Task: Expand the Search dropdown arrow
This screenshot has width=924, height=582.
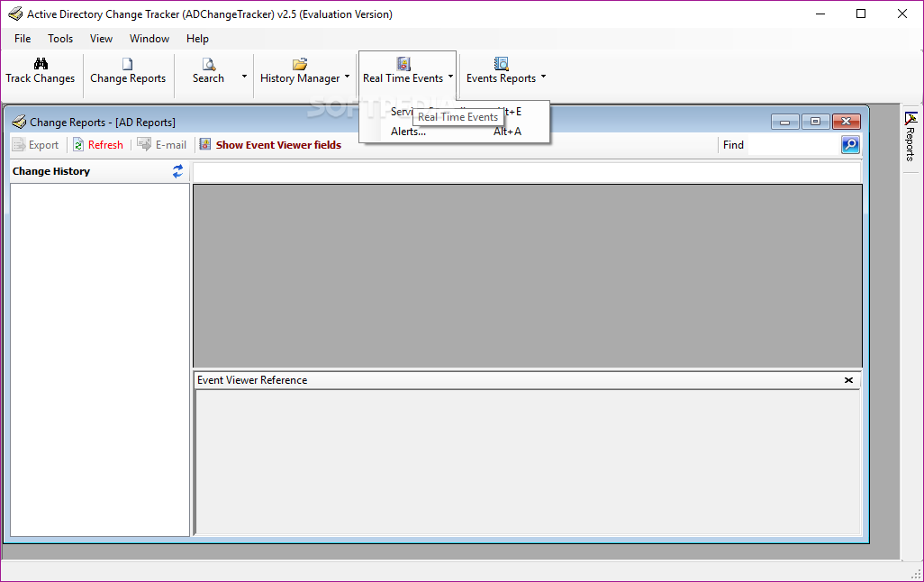Action: (244, 76)
